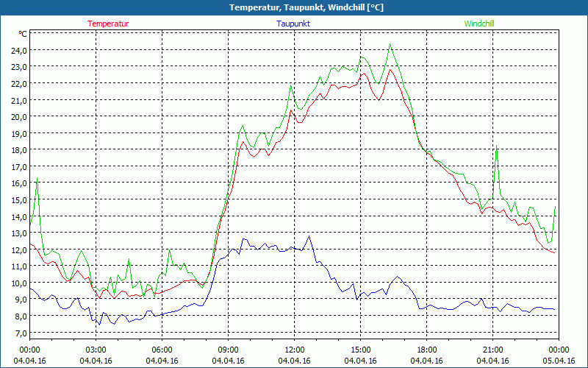Click the 17,0 y-axis label

tap(18, 166)
